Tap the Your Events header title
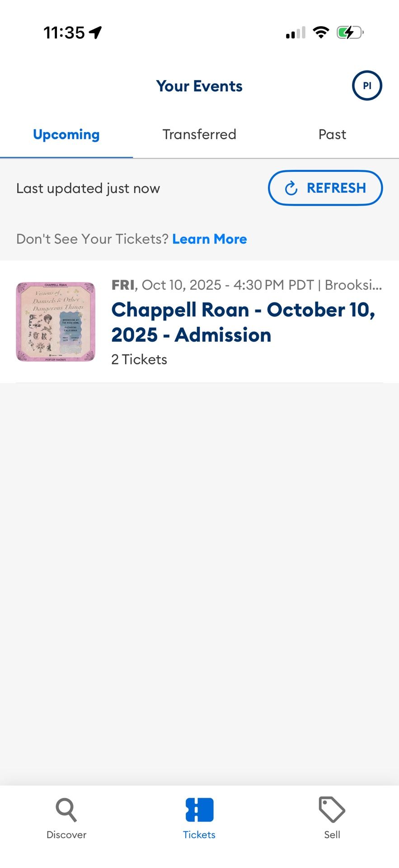Viewport: 399px width, 868px height. [199, 86]
